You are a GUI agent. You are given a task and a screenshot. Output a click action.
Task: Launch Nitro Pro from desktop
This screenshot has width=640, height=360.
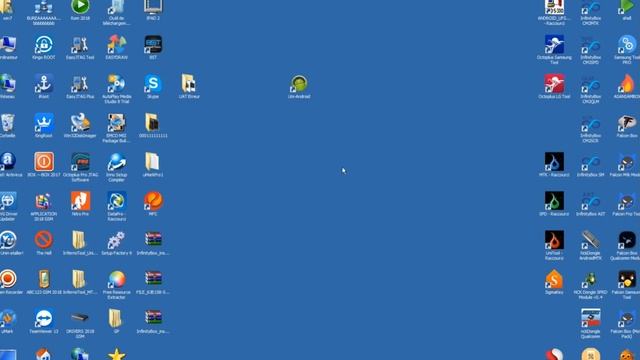(x=80, y=201)
